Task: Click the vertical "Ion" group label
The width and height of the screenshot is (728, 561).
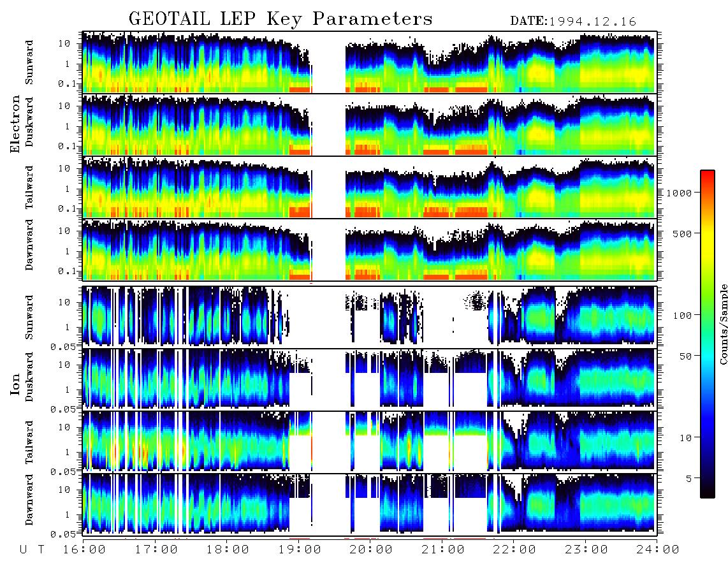Action: tap(15, 384)
